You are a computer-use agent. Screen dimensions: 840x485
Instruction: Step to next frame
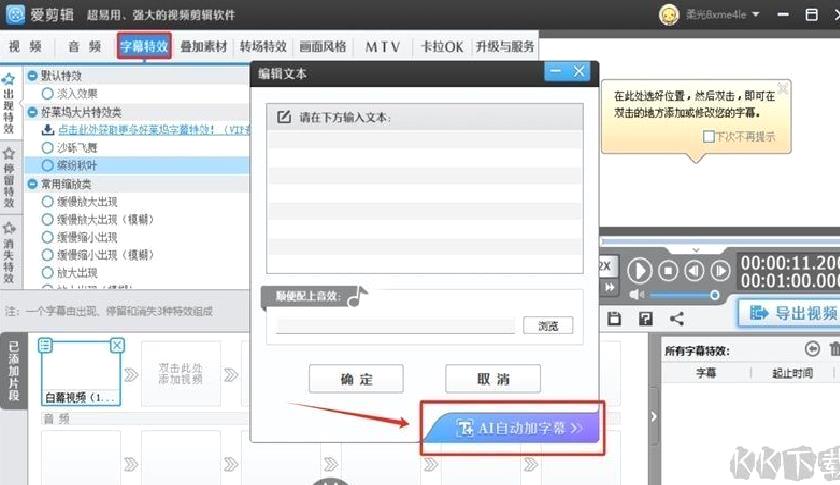click(720, 271)
